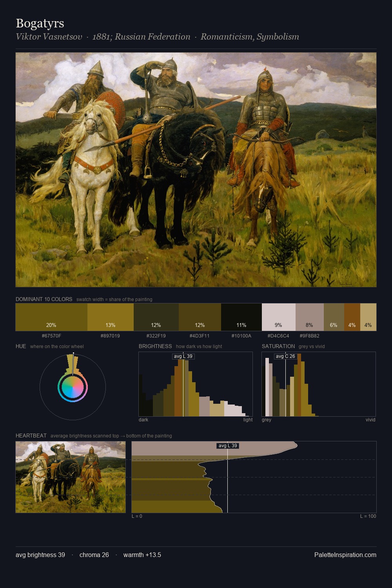
Task: Pick the first 12% swatch, dark olive #322F19
Action: (x=156, y=317)
